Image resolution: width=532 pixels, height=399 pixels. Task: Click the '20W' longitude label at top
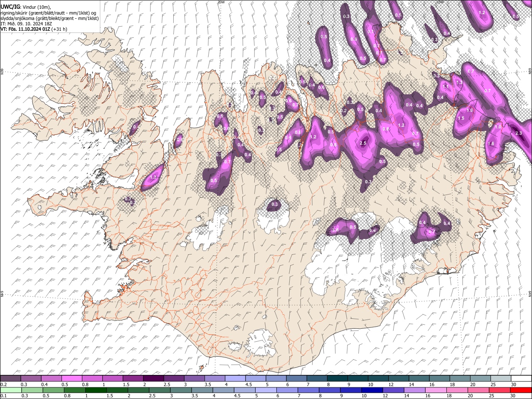[221, 2]
